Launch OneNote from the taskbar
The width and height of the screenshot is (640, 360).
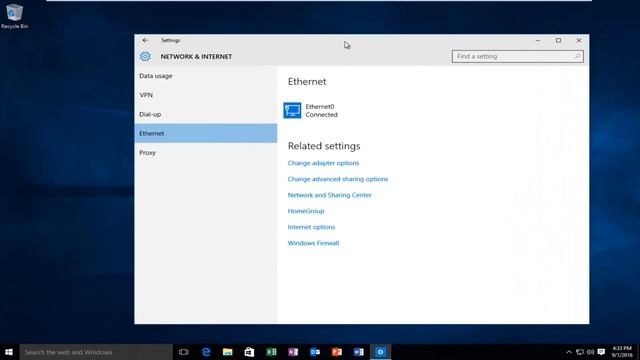(x=293, y=352)
